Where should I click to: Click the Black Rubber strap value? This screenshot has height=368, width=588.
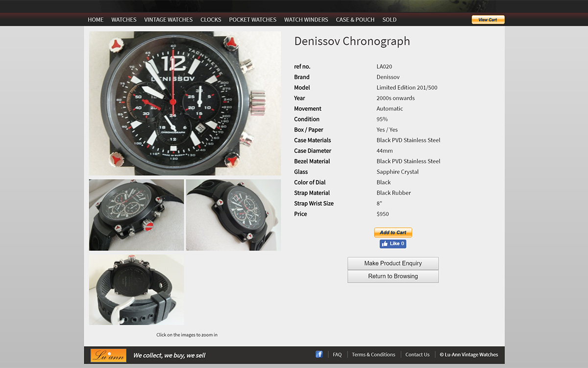pyautogui.click(x=393, y=193)
